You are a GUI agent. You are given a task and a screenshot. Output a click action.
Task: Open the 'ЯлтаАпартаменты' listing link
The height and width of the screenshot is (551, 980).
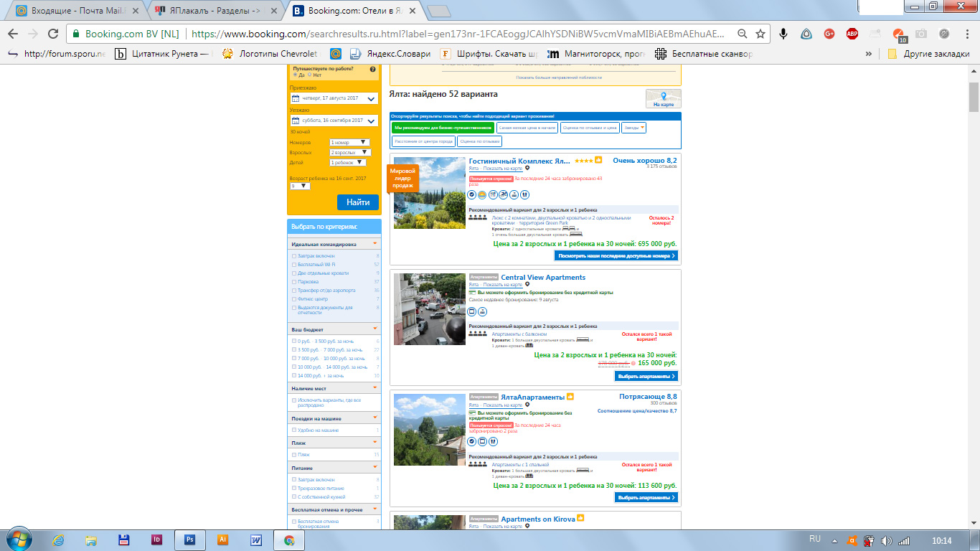pos(532,397)
